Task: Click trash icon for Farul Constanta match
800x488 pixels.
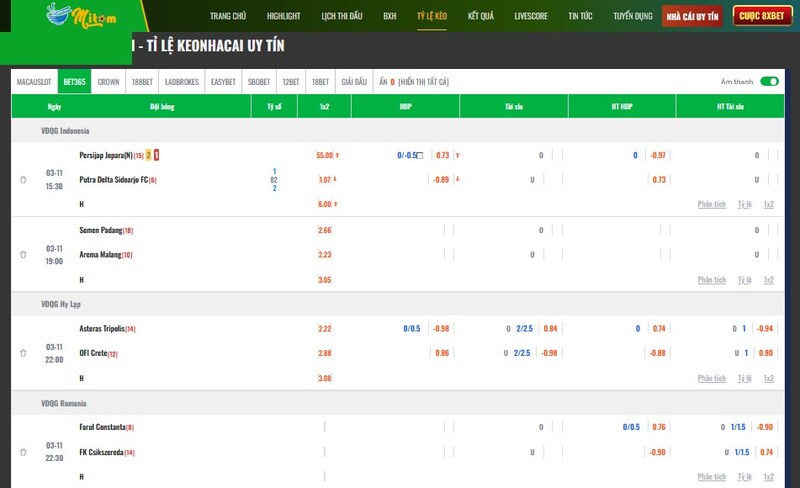Action: point(23,452)
